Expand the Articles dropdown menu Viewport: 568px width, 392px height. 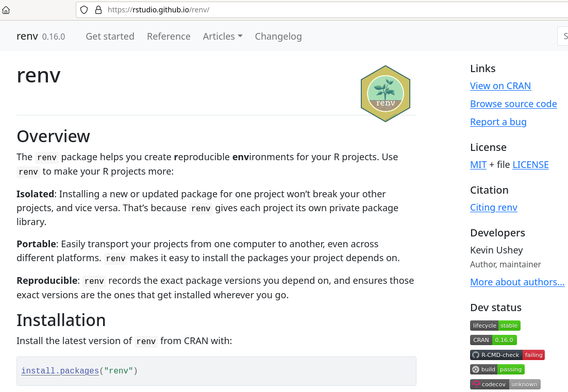[x=222, y=36]
